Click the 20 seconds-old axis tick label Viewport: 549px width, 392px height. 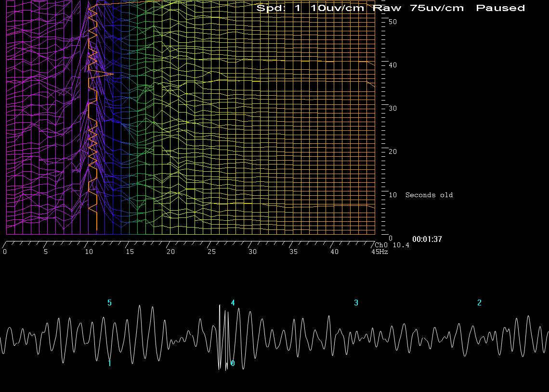pyautogui.click(x=392, y=152)
